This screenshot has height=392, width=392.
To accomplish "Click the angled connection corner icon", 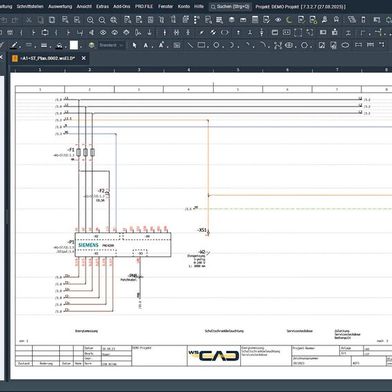I will tap(363, 32).
